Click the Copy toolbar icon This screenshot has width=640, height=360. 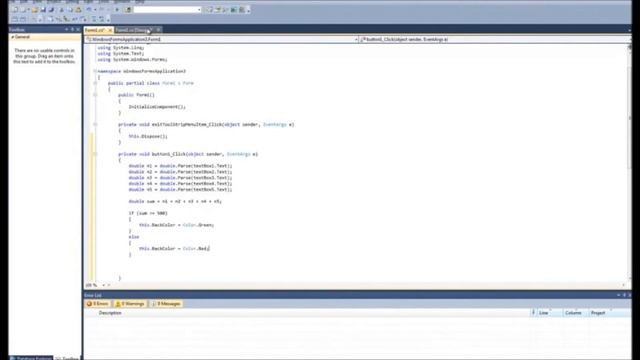coord(70,10)
